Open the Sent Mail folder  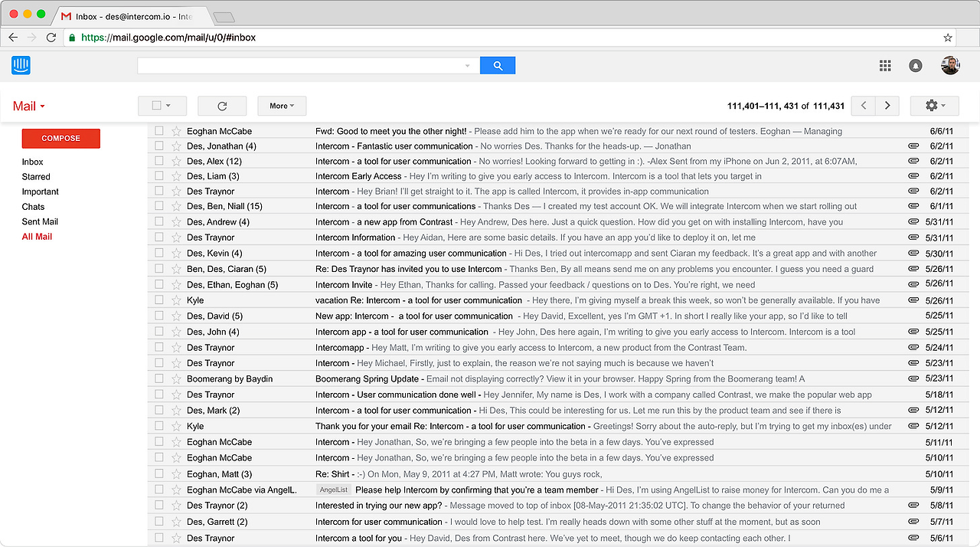point(40,221)
